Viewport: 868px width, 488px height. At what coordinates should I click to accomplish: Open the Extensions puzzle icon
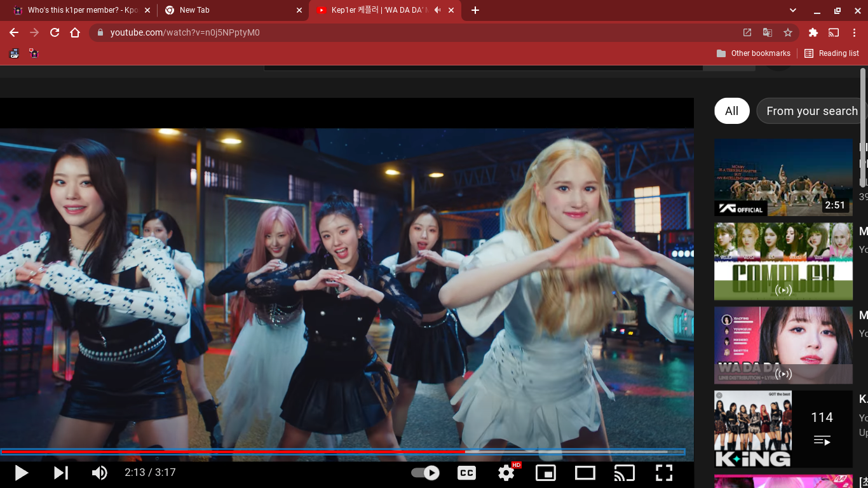coord(813,32)
